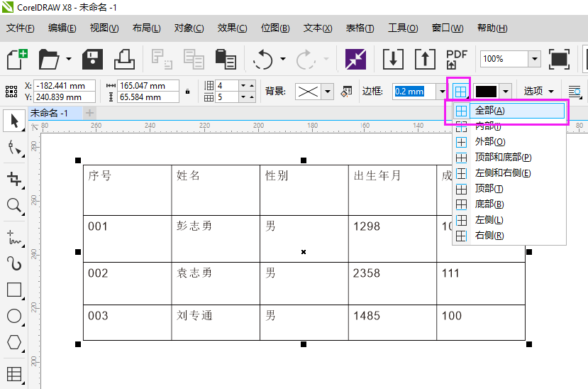This screenshot has width=588, height=389.
Task: Click the Print icon
Action: 124,59
